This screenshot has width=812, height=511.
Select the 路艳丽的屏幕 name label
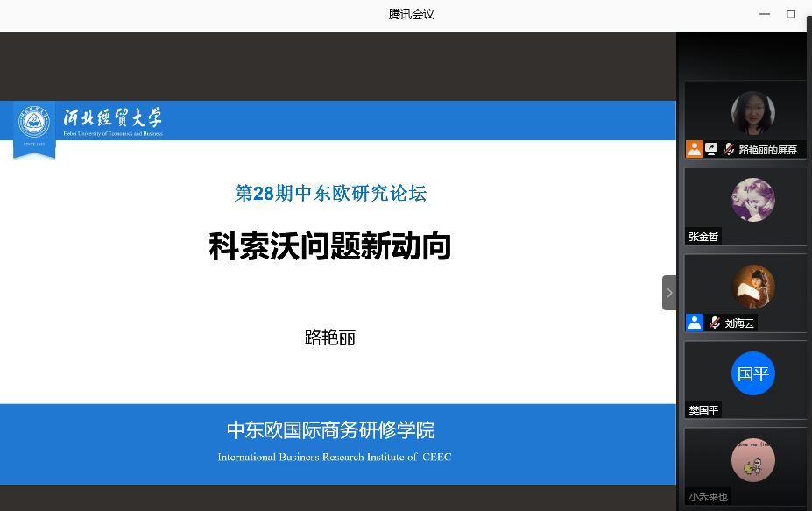tap(771, 150)
